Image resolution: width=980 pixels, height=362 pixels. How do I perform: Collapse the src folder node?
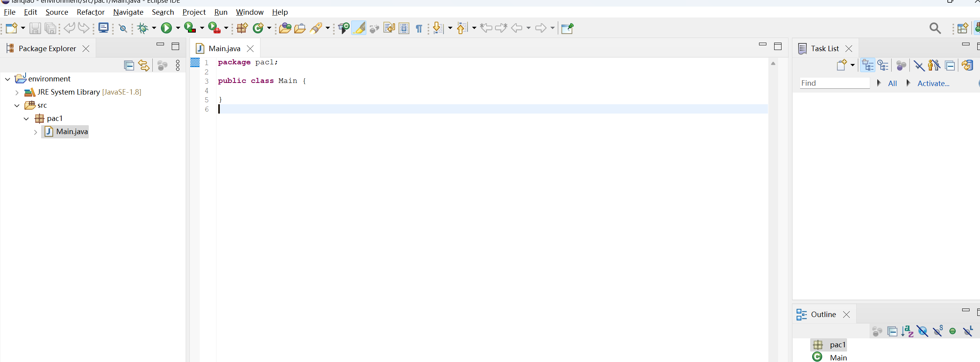pyautogui.click(x=17, y=105)
